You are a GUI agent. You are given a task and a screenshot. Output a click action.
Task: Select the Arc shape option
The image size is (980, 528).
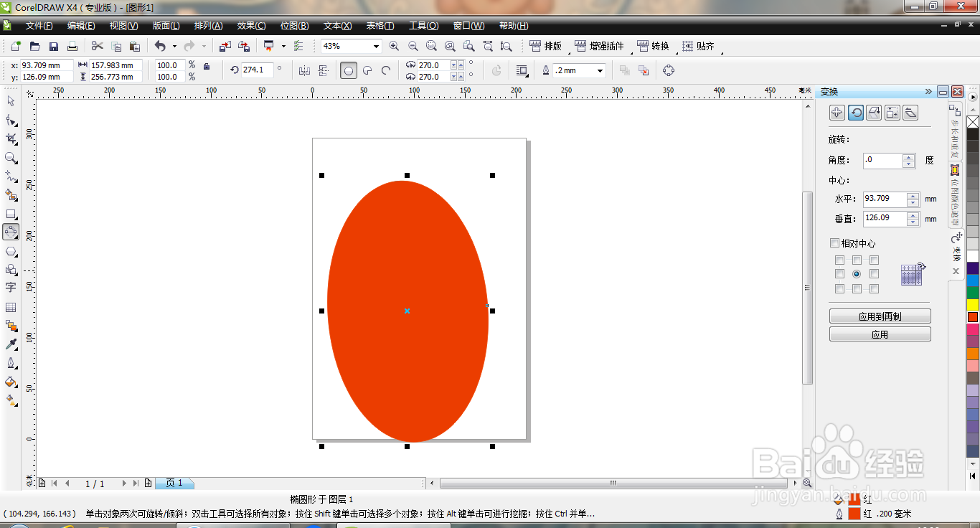click(x=386, y=70)
